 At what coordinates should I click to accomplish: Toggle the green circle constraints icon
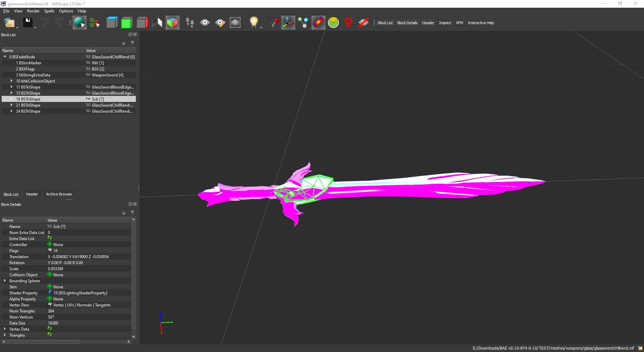[x=333, y=23]
